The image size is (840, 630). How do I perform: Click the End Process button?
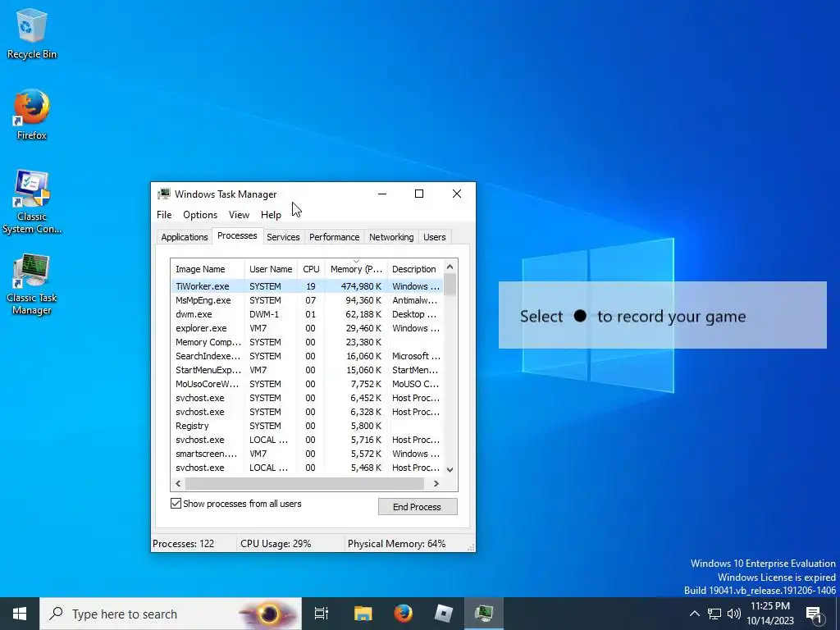tap(418, 507)
